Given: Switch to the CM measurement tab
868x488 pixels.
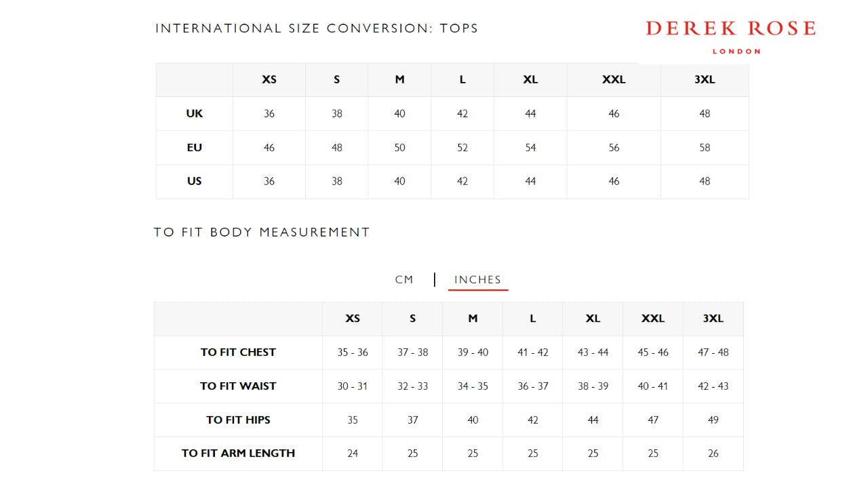Looking at the screenshot, I should pos(404,279).
